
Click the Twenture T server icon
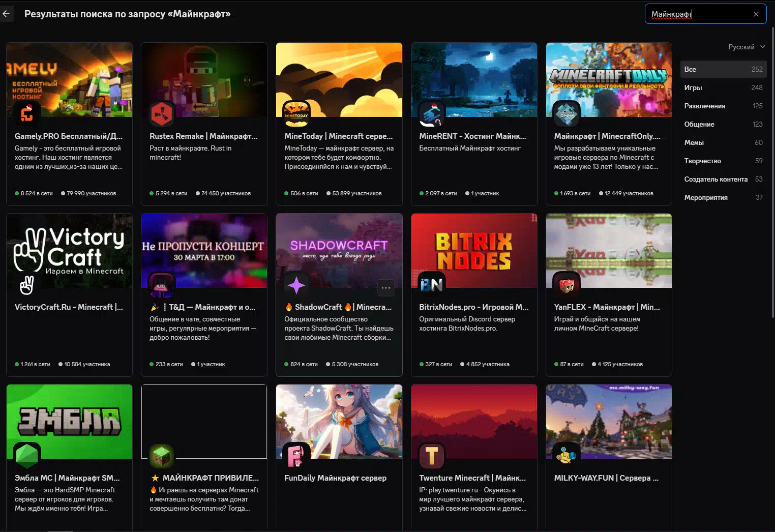[x=431, y=456]
